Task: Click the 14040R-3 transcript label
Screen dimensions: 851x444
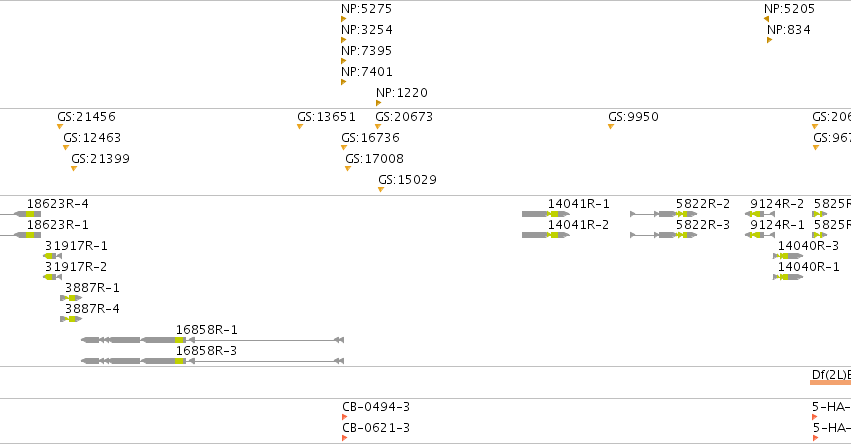Action: [x=808, y=246]
